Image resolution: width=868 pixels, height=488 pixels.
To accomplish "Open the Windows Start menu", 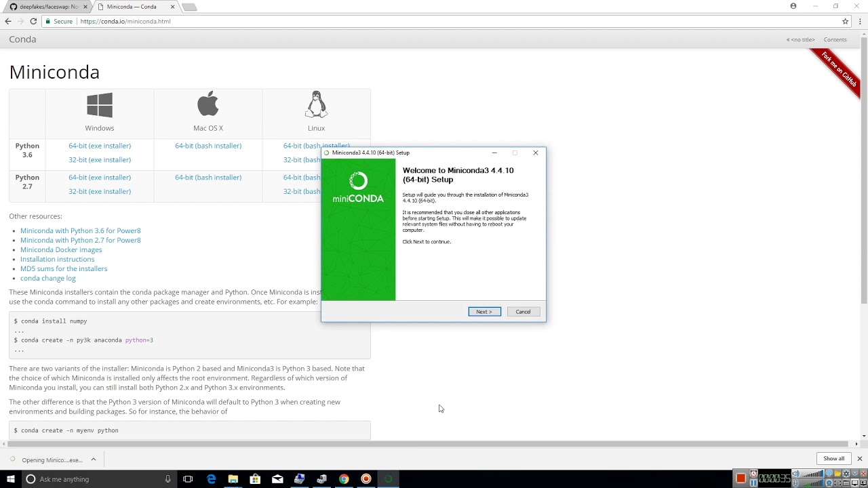I will click(11, 479).
